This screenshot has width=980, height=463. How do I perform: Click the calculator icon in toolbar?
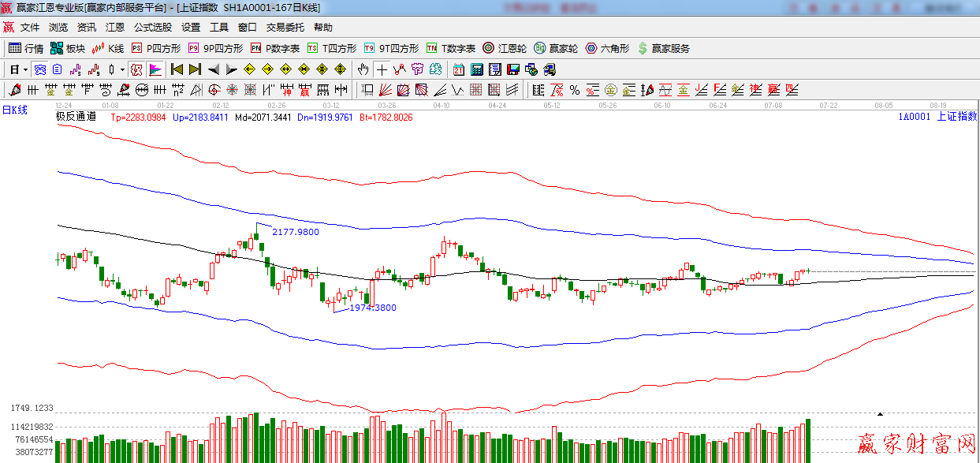(x=476, y=69)
